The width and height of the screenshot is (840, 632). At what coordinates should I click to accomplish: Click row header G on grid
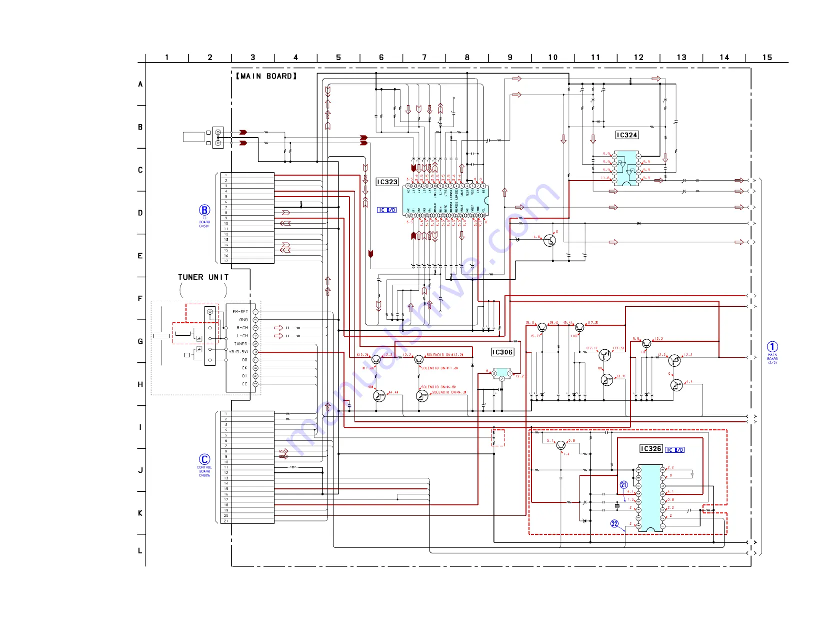pos(140,342)
